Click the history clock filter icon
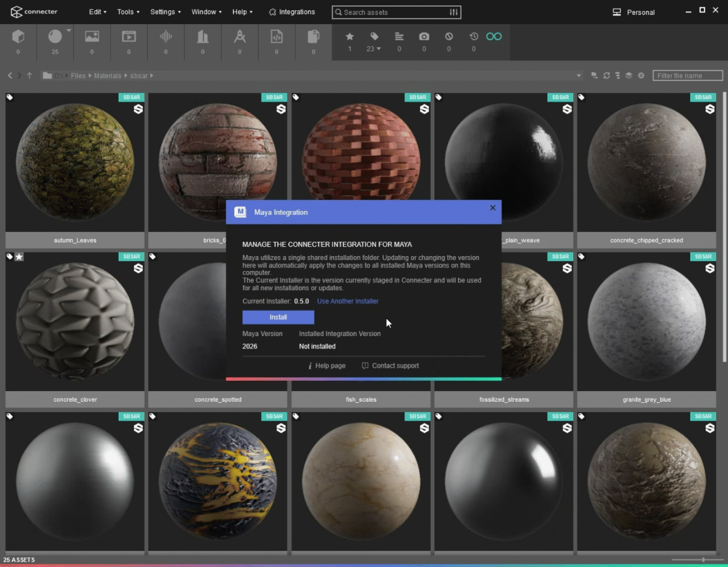The height and width of the screenshot is (567, 728). [x=474, y=36]
